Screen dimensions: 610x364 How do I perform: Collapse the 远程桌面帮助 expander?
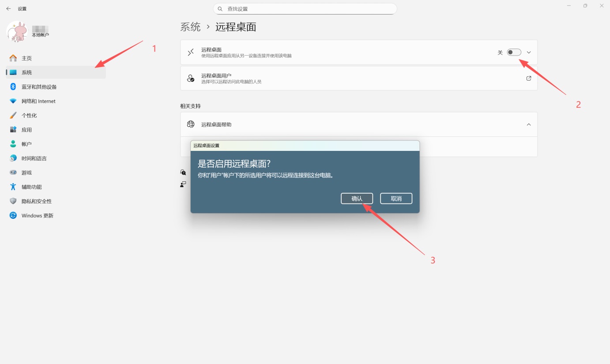[x=528, y=124]
